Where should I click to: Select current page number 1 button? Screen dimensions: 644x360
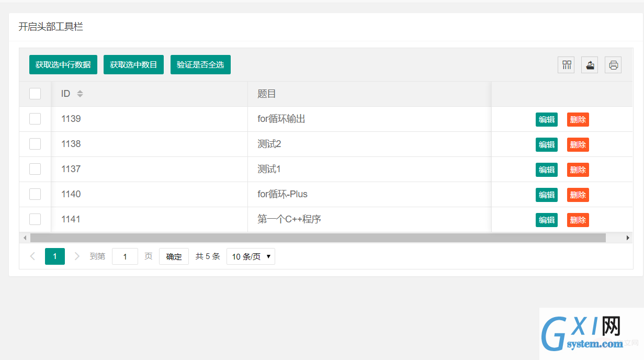pyautogui.click(x=55, y=256)
